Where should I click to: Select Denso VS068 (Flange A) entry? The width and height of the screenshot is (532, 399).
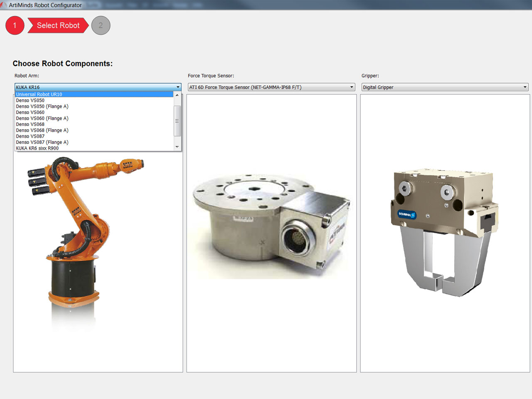[94, 130]
